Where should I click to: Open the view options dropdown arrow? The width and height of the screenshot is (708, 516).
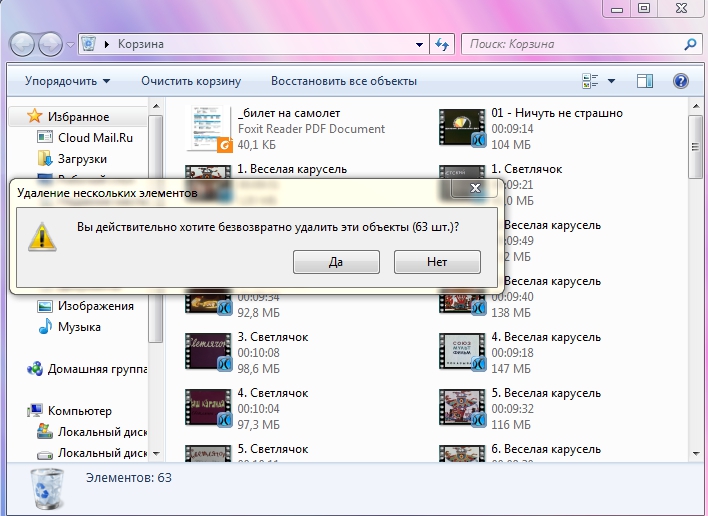pos(611,81)
